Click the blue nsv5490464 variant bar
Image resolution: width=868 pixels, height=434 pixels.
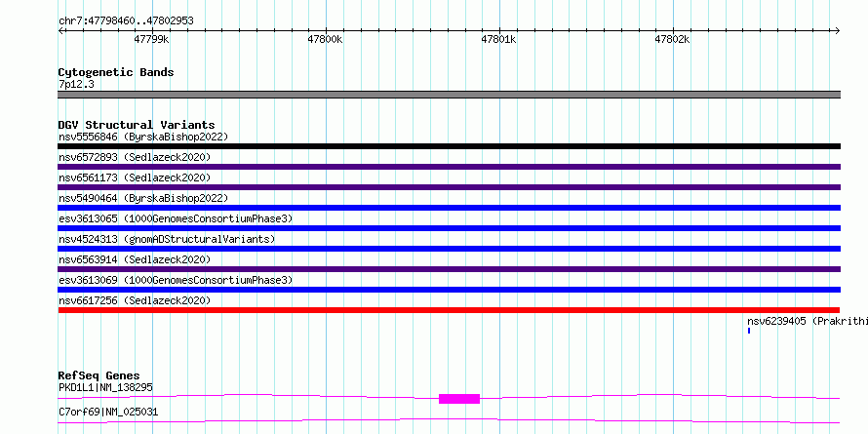[x=449, y=208]
